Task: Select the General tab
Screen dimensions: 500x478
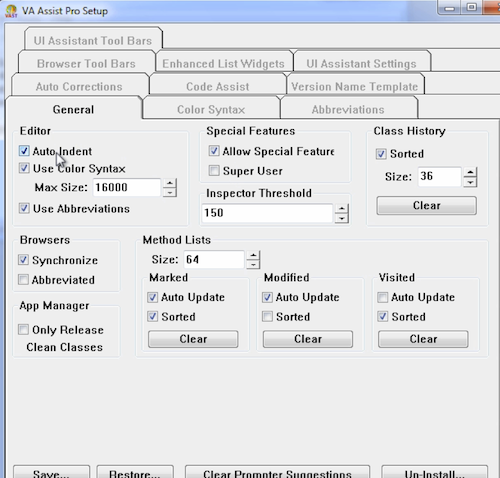Action: tap(73, 109)
